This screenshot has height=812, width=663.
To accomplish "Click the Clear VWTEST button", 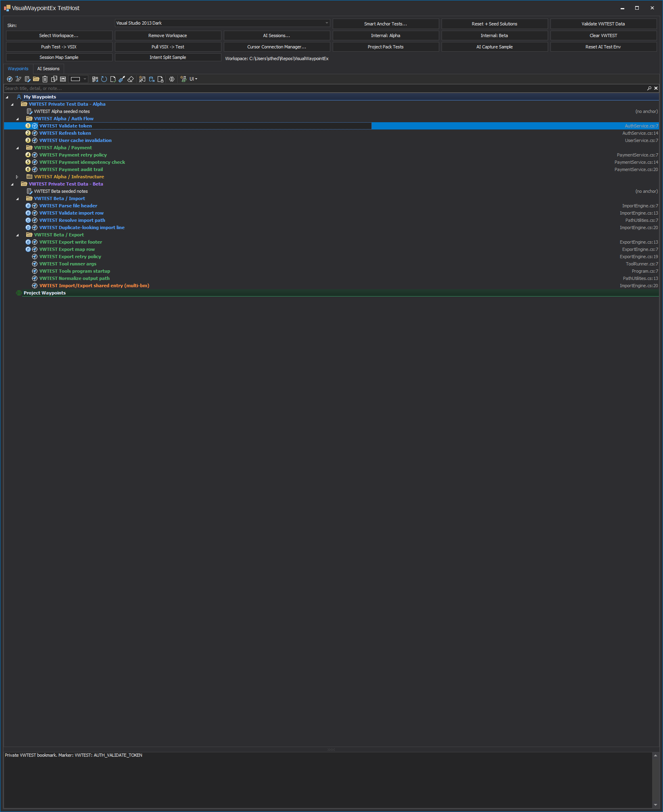I will pos(603,35).
